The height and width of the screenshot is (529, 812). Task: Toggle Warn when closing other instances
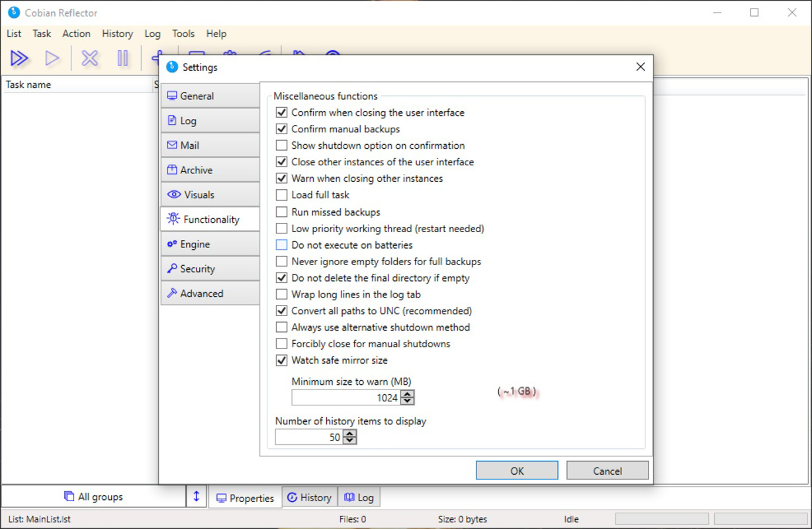point(282,179)
